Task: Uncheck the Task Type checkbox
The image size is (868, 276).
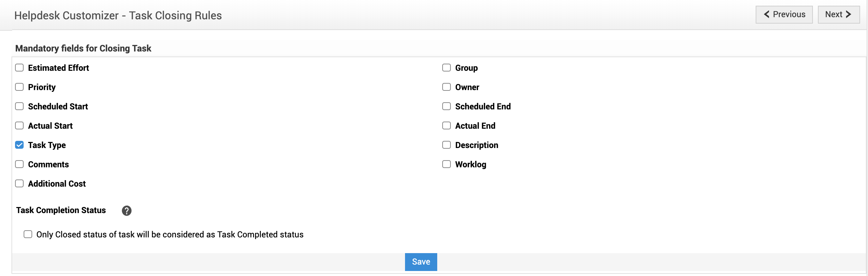Action: pos(19,145)
